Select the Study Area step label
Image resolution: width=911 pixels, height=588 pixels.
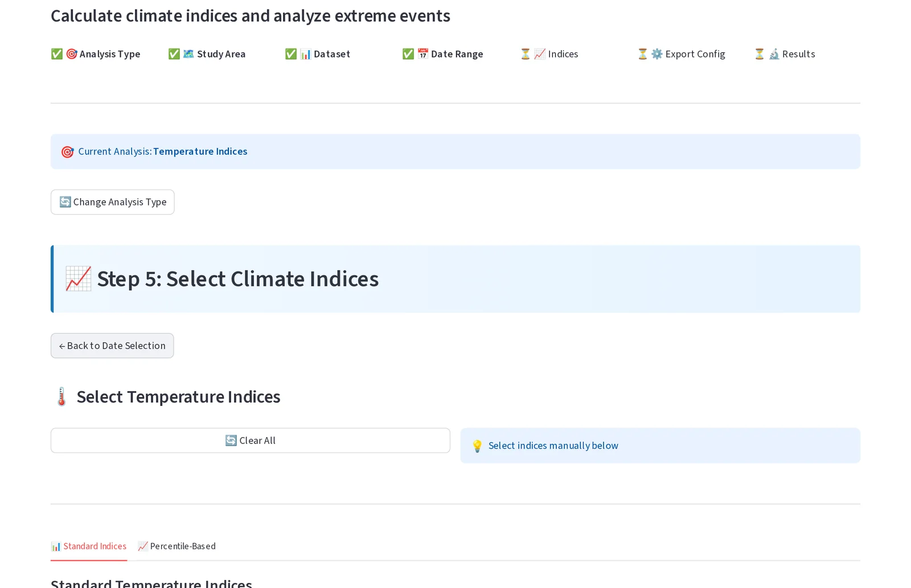pos(221,54)
